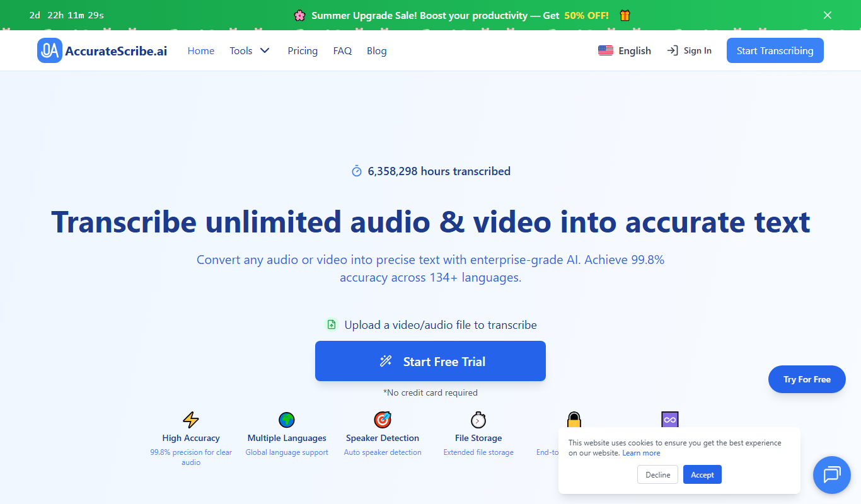Accept the cookie consent
The width and height of the screenshot is (861, 504).
702,474
